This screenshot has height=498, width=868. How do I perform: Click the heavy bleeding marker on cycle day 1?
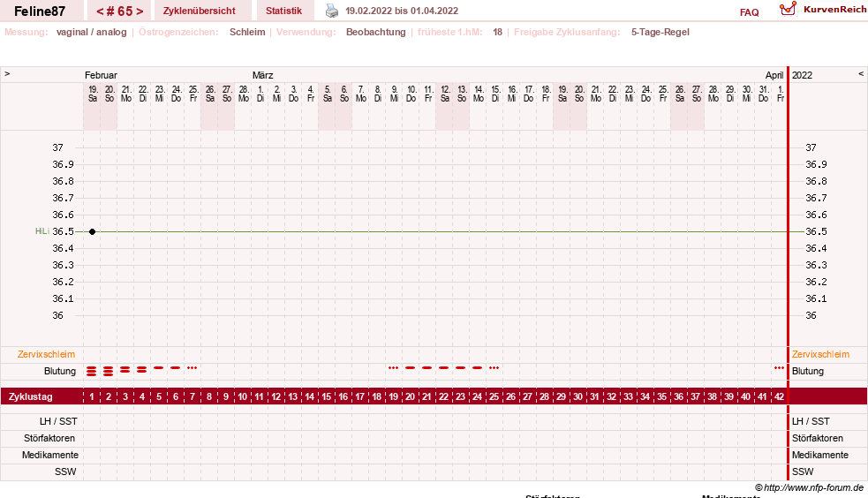point(91,371)
